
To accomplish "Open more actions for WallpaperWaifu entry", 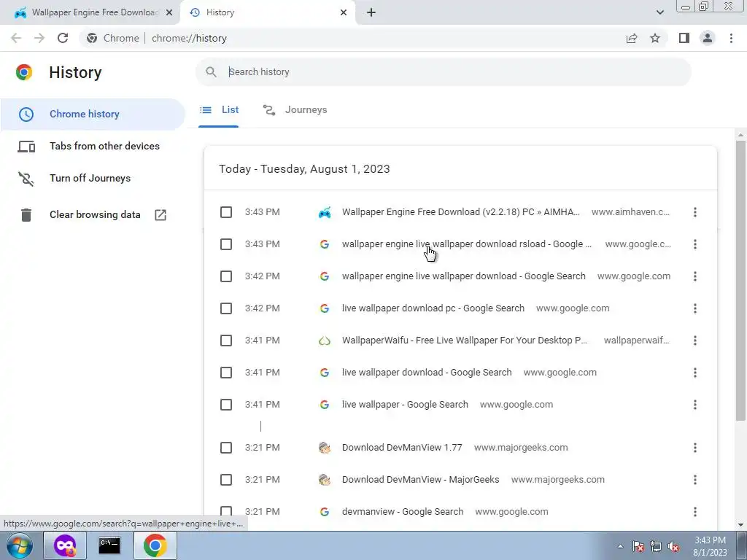I will (695, 341).
